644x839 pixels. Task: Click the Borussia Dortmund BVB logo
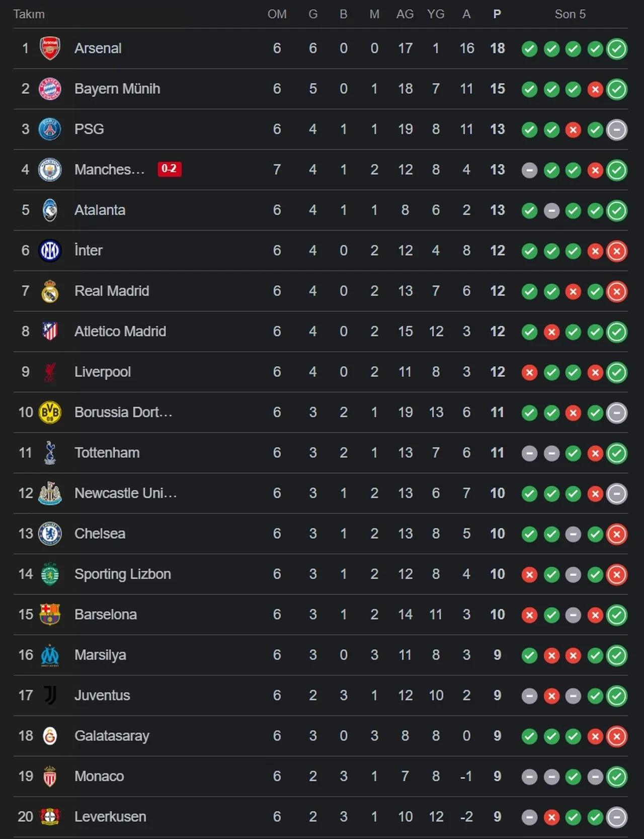coord(50,413)
